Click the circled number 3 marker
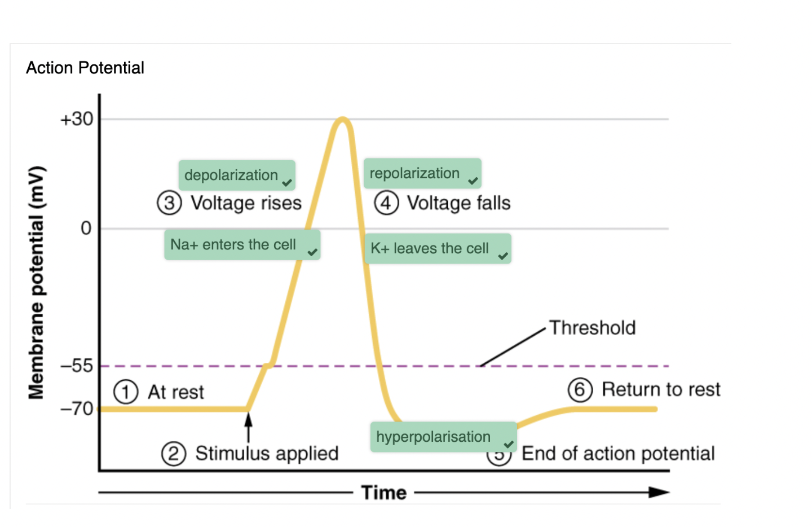 click(x=169, y=203)
